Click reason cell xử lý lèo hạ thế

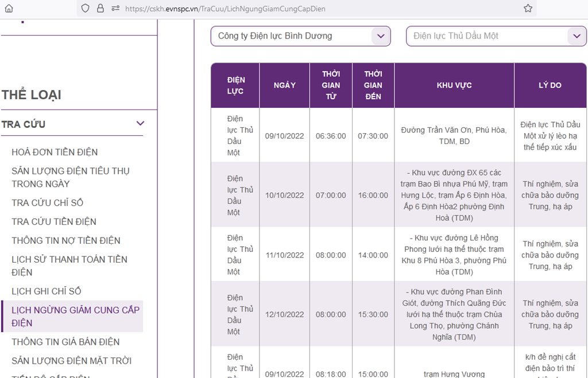[x=550, y=135]
